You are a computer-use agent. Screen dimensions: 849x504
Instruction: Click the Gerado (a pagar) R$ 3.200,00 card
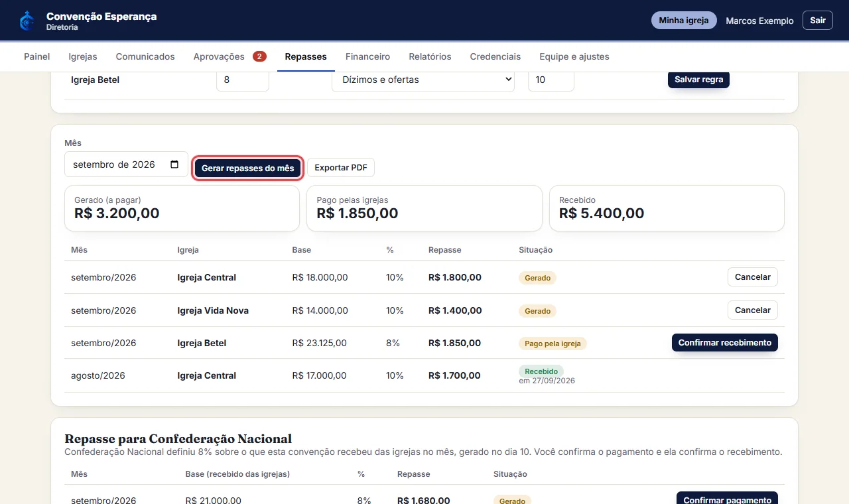(182, 208)
